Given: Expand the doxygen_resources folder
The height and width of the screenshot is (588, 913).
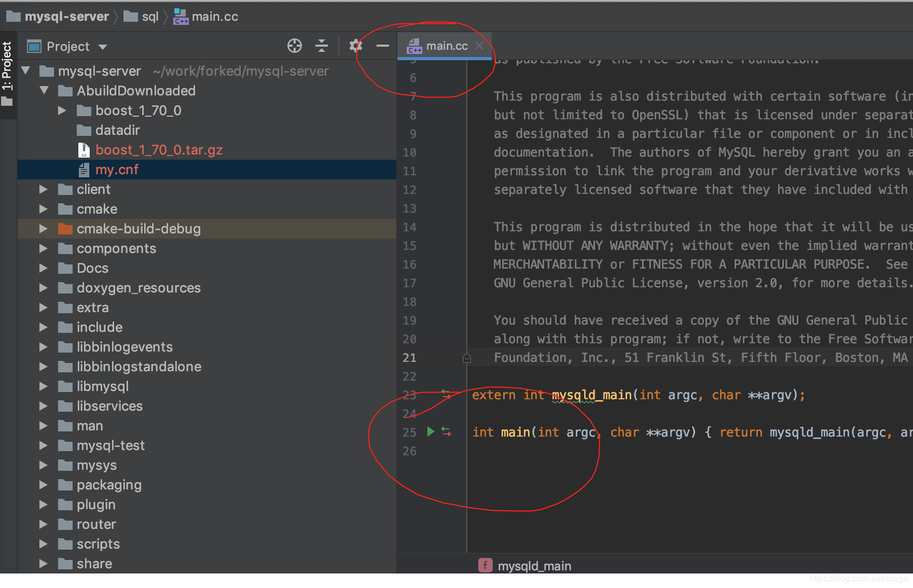Looking at the screenshot, I should pyautogui.click(x=44, y=288).
